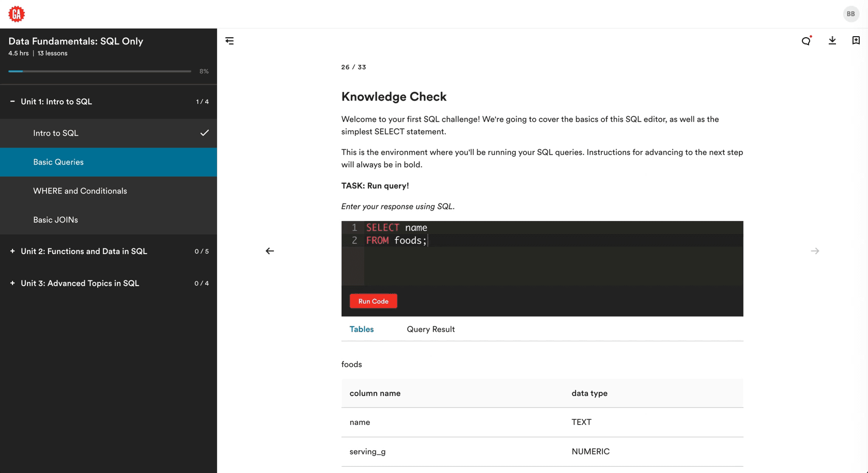Screen dimensions: 868x473
Task: Advance to next slide with right arrow
Action: (x=815, y=251)
